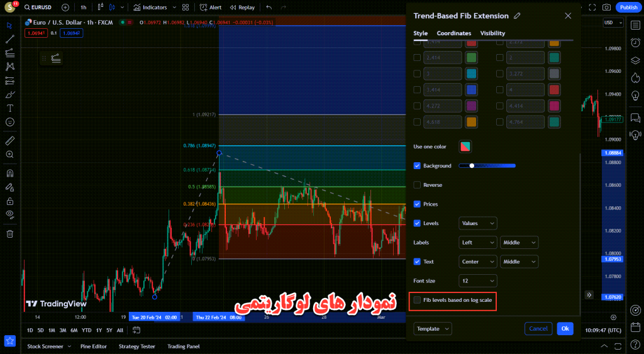
Task: Open the alerts clock panel
Action: pyautogui.click(x=635, y=42)
